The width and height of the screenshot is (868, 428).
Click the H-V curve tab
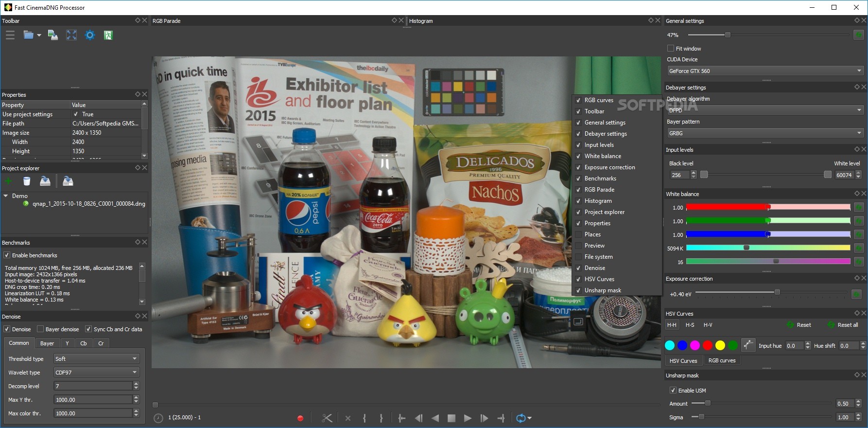(708, 325)
